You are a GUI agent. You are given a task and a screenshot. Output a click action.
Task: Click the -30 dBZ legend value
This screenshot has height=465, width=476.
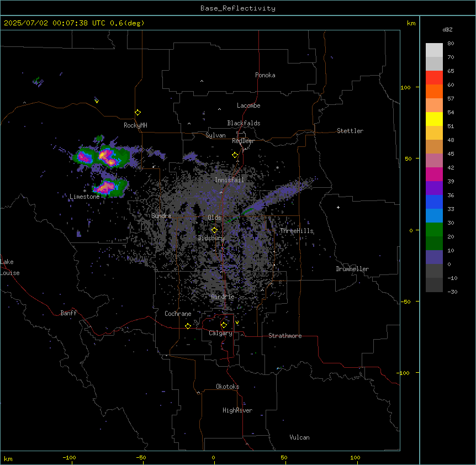[452, 292]
